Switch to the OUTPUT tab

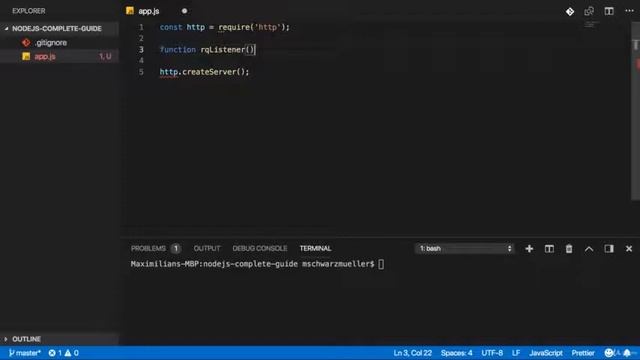coord(207,248)
